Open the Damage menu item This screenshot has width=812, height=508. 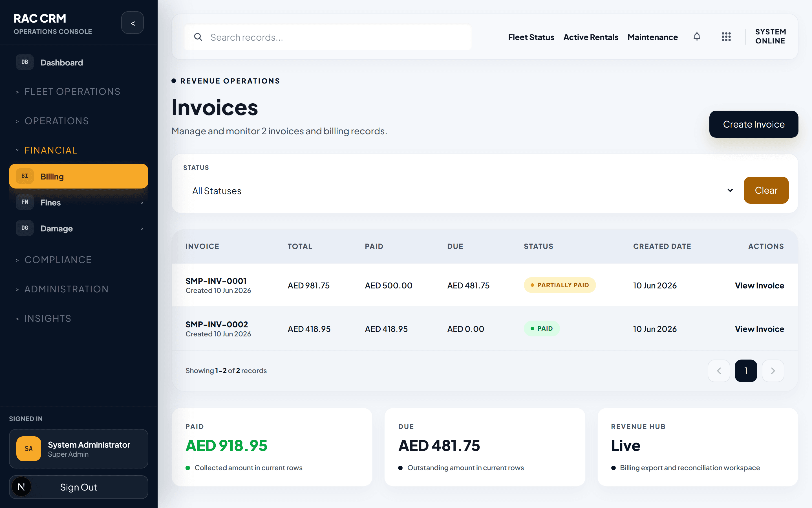click(78, 229)
